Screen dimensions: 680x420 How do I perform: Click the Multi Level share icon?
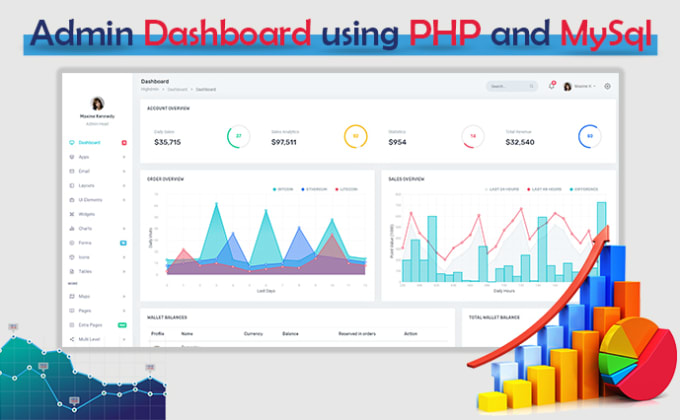[x=72, y=339]
